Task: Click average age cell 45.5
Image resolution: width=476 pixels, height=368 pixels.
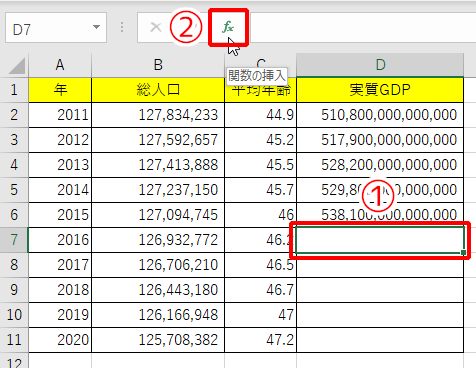Action: pyautogui.click(x=261, y=165)
